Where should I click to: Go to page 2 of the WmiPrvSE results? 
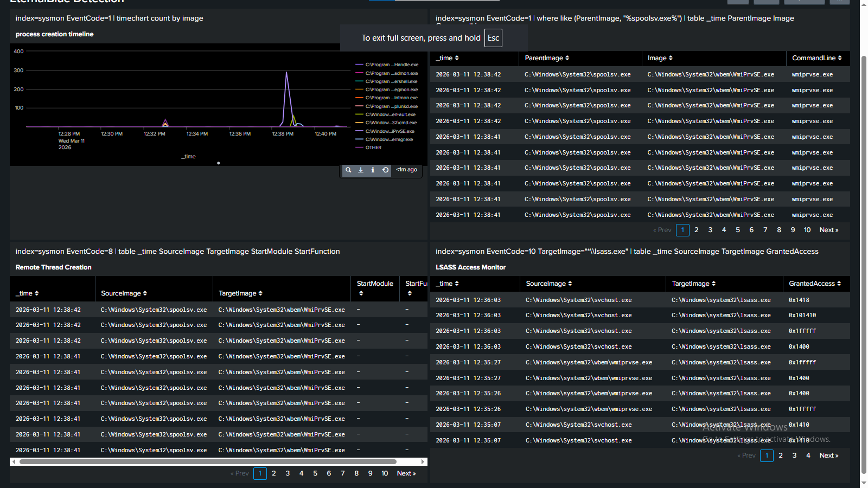[697, 229]
